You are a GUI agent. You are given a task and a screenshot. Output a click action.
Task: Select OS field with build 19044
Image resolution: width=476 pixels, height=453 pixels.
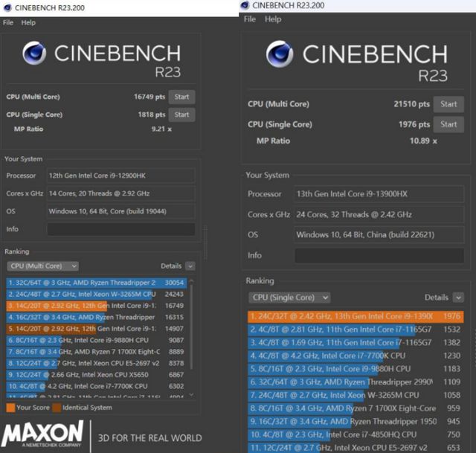pos(120,211)
